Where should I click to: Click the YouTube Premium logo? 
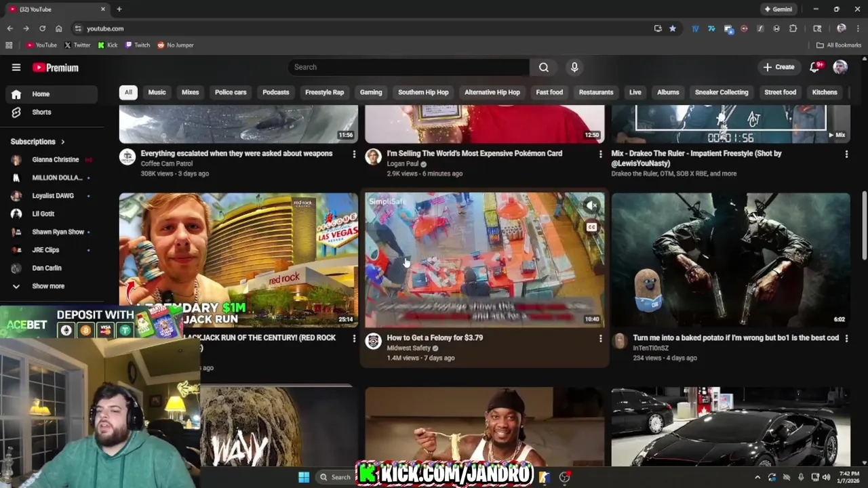pyautogui.click(x=56, y=67)
